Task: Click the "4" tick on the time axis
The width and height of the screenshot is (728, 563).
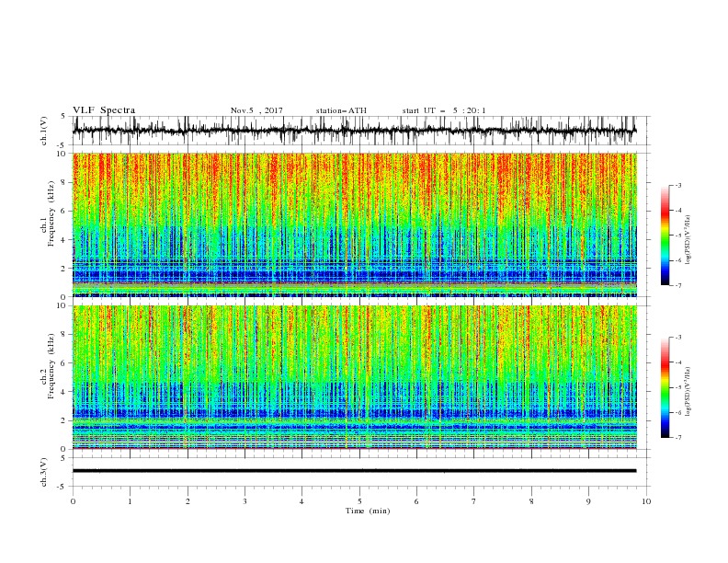Action: (301, 501)
